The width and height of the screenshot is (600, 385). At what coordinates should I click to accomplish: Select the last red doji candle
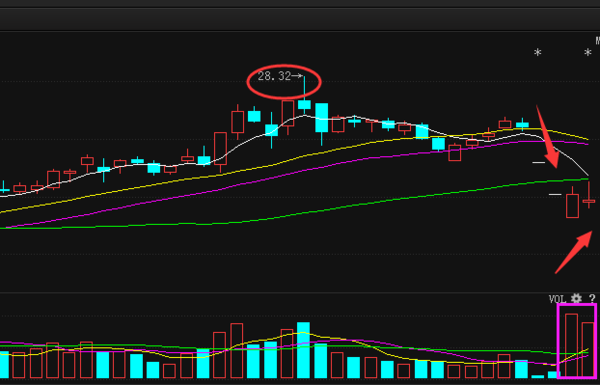pos(589,196)
